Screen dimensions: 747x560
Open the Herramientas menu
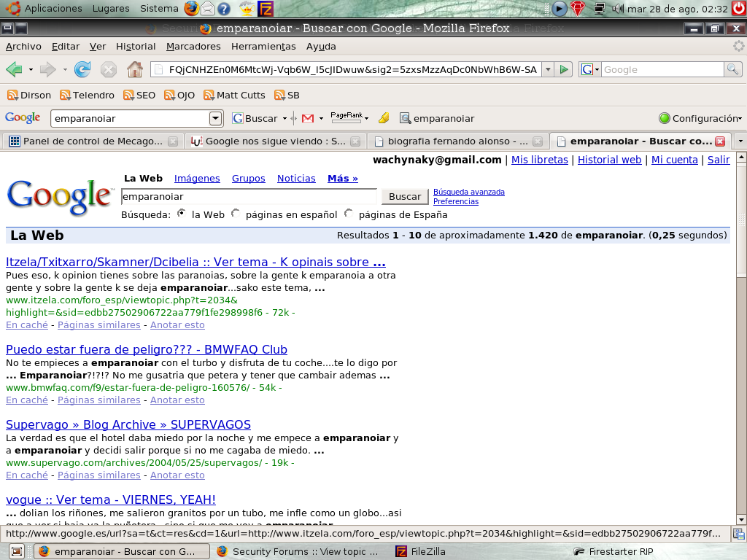(263, 47)
